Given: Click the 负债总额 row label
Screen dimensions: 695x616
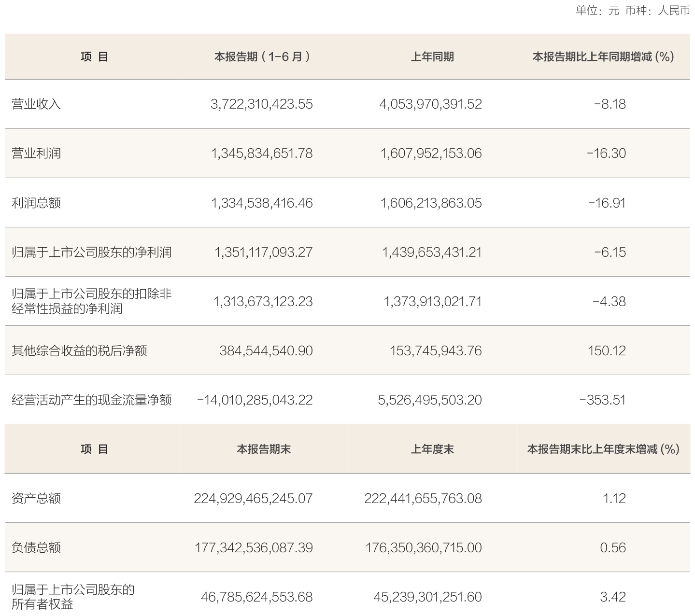Looking at the screenshot, I should tap(36, 547).
